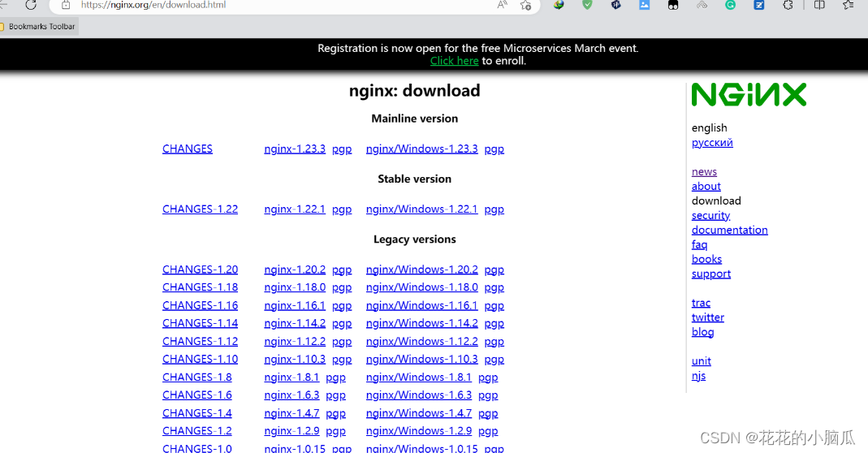Click the 'nginx: download' page title

coord(415,90)
